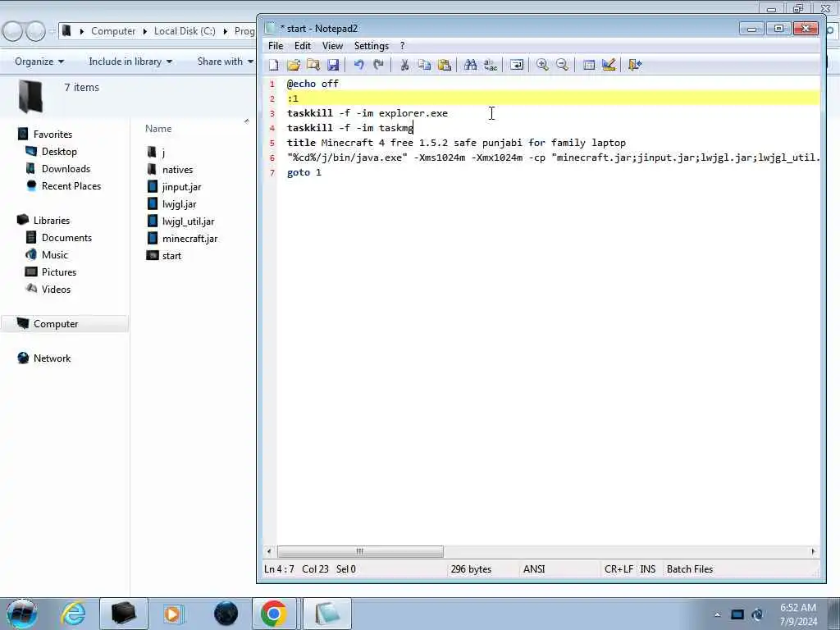Open the Settings menu
Image resolution: width=840 pixels, height=630 pixels.
[x=372, y=46]
